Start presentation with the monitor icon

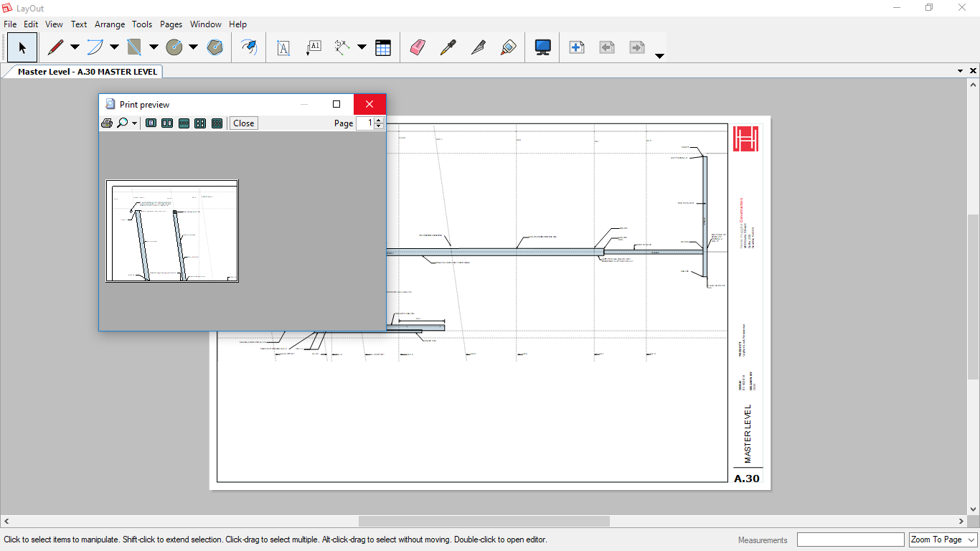[542, 48]
